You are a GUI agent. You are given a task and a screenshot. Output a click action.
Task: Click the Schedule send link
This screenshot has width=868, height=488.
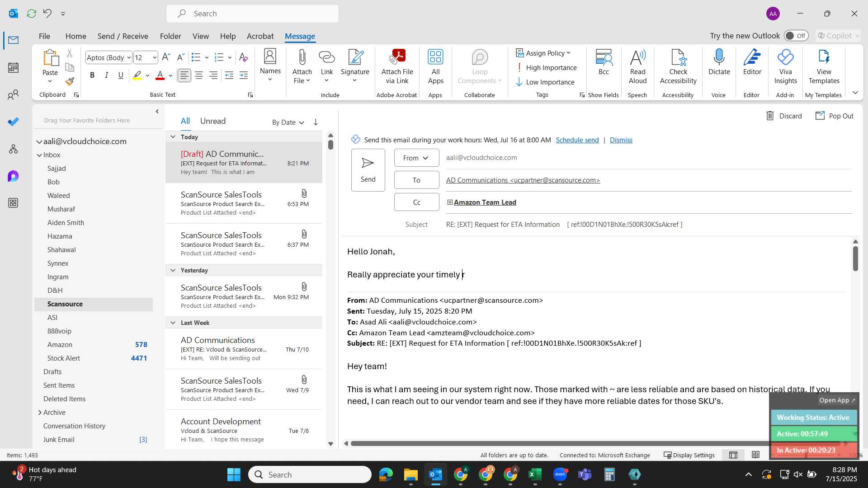point(577,140)
